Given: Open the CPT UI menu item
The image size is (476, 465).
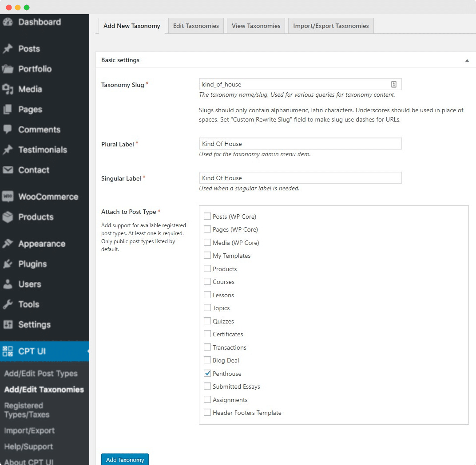Looking at the screenshot, I should (x=44, y=351).
